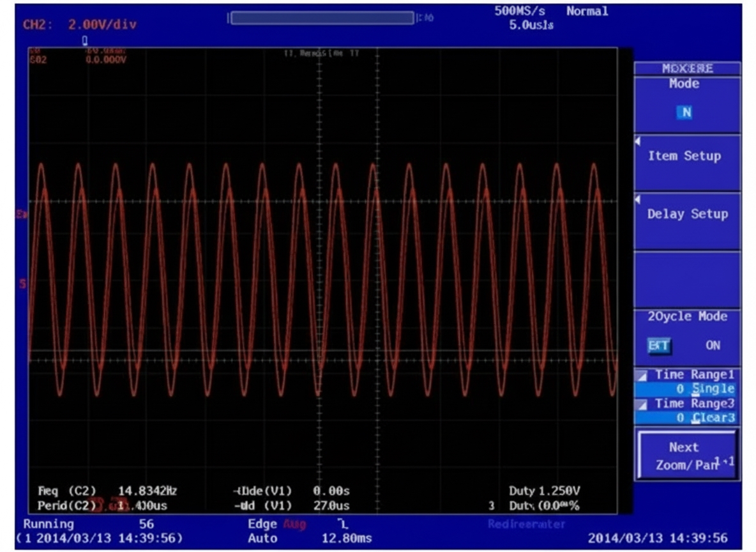Select the upper red channel level marker
Viewport: 756px width, 552px height.
24,213
